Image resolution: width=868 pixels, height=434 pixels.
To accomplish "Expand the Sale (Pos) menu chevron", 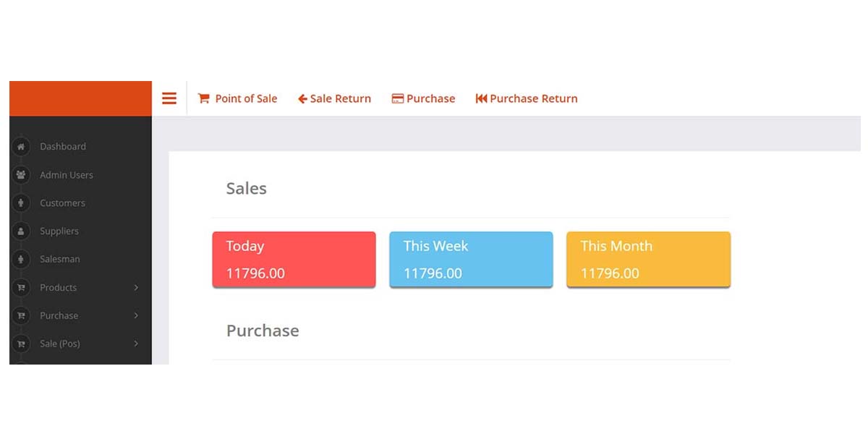I will [x=137, y=344].
